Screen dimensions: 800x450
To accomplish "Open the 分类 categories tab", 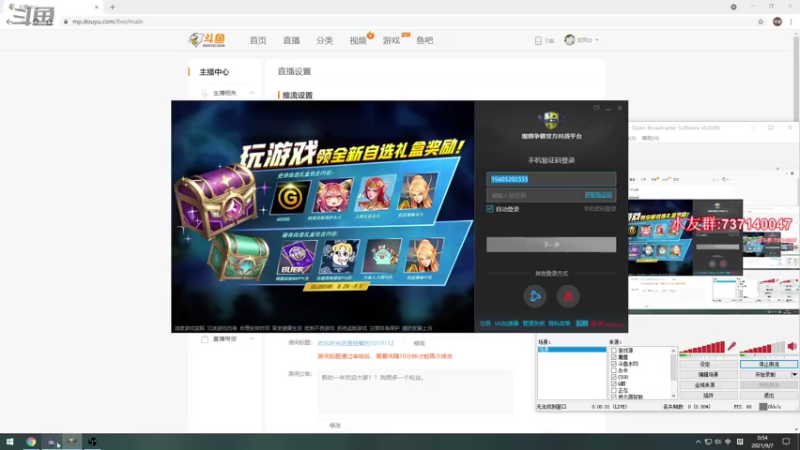I will point(324,40).
